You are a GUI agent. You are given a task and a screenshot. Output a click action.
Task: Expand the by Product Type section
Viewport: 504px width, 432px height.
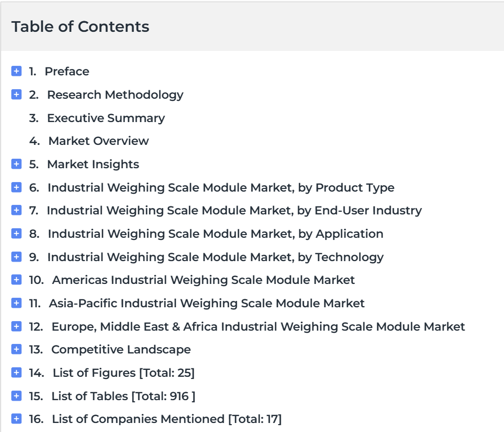(16, 187)
